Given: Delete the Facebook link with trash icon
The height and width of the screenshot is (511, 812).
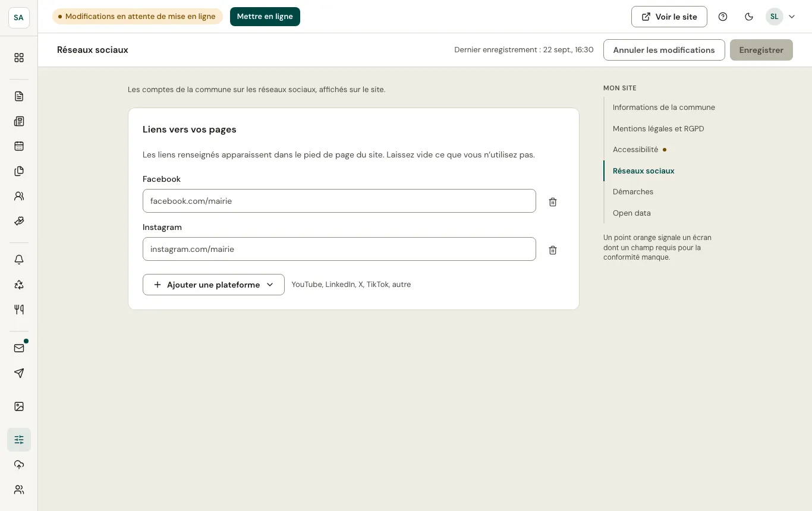Looking at the screenshot, I should click(x=553, y=202).
